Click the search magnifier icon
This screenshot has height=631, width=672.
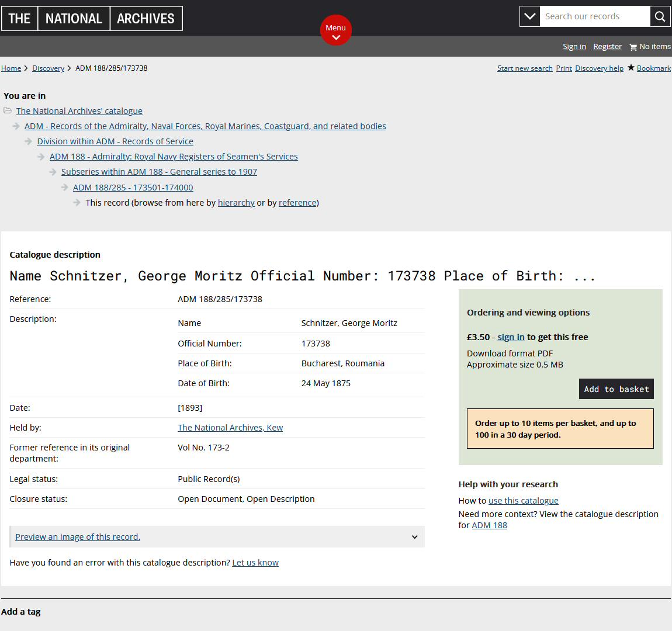[x=660, y=16]
